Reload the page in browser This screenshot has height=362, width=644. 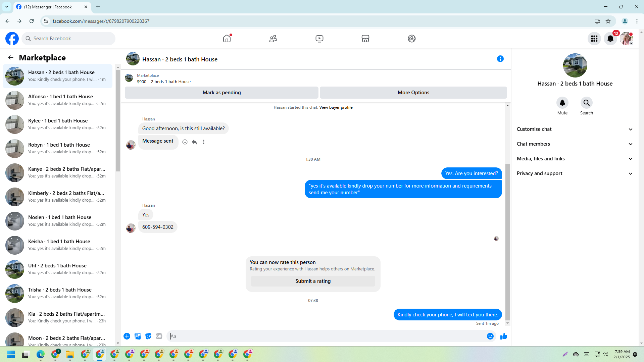(32, 21)
